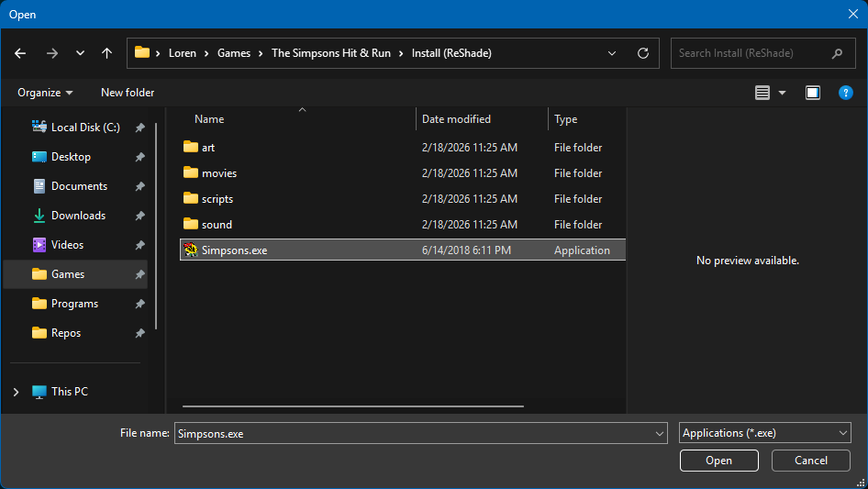This screenshot has height=489, width=868.
Task: Select the scripts folder
Action: (403, 199)
